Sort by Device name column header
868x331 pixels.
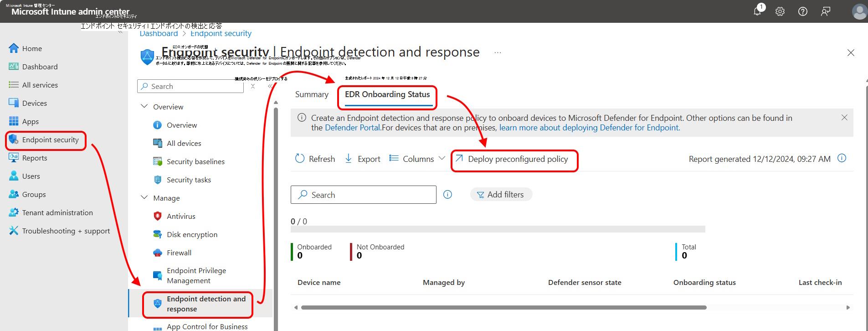click(x=319, y=283)
